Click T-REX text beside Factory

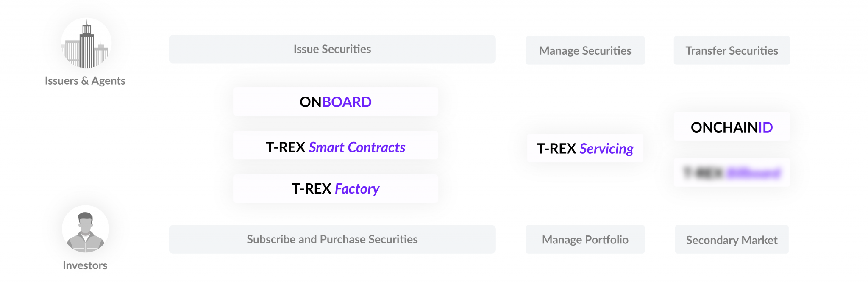[311, 188]
